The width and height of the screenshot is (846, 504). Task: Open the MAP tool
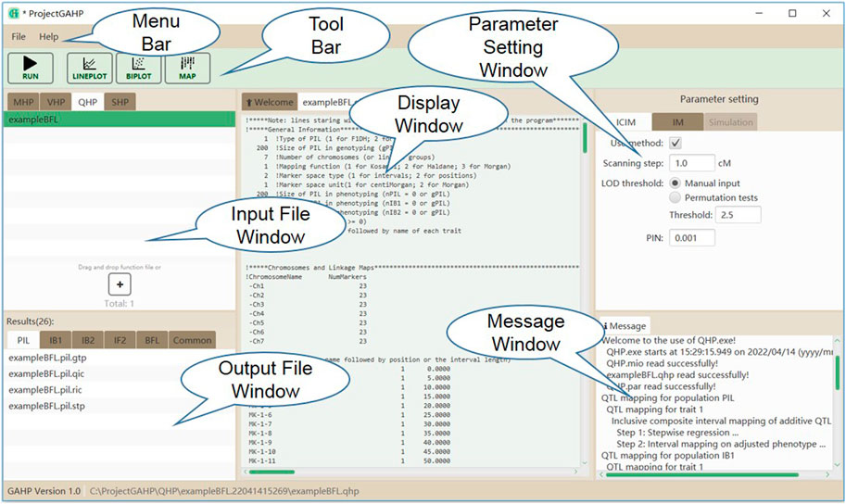187,68
